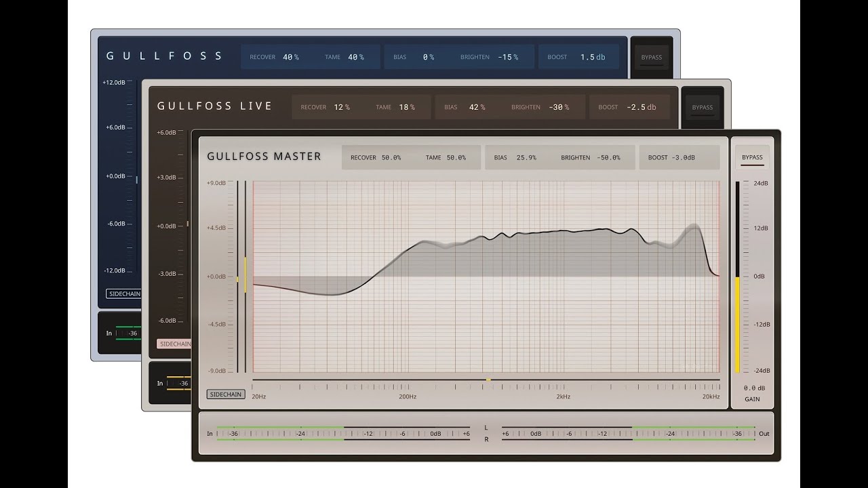Image resolution: width=868 pixels, height=488 pixels.
Task: Click 24dB mark on Master gain scale
Action: pos(761,183)
